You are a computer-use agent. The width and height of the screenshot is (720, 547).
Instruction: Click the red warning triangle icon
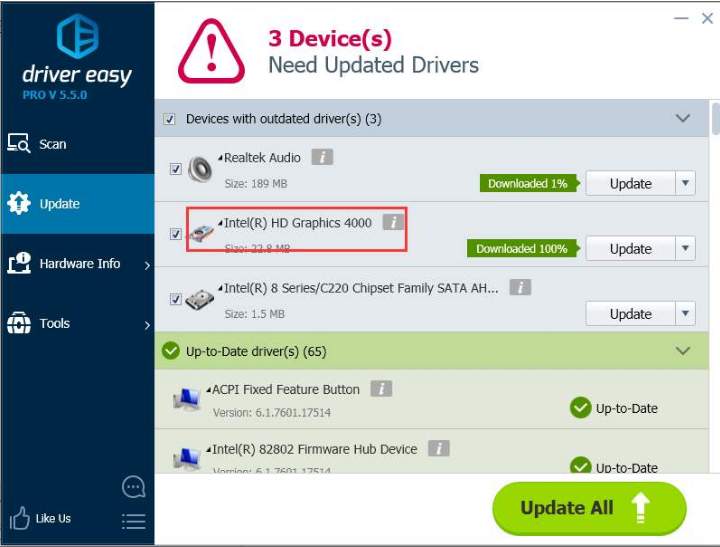(x=211, y=51)
